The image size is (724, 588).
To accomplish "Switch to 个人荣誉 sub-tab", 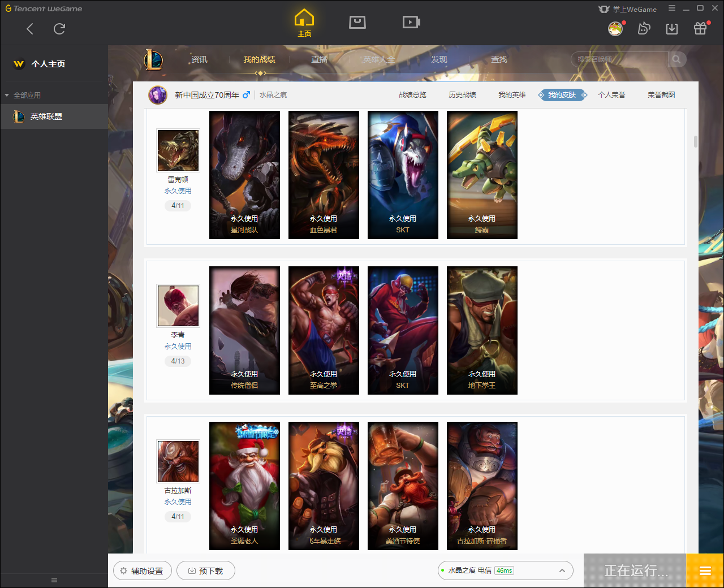I will click(611, 95).
